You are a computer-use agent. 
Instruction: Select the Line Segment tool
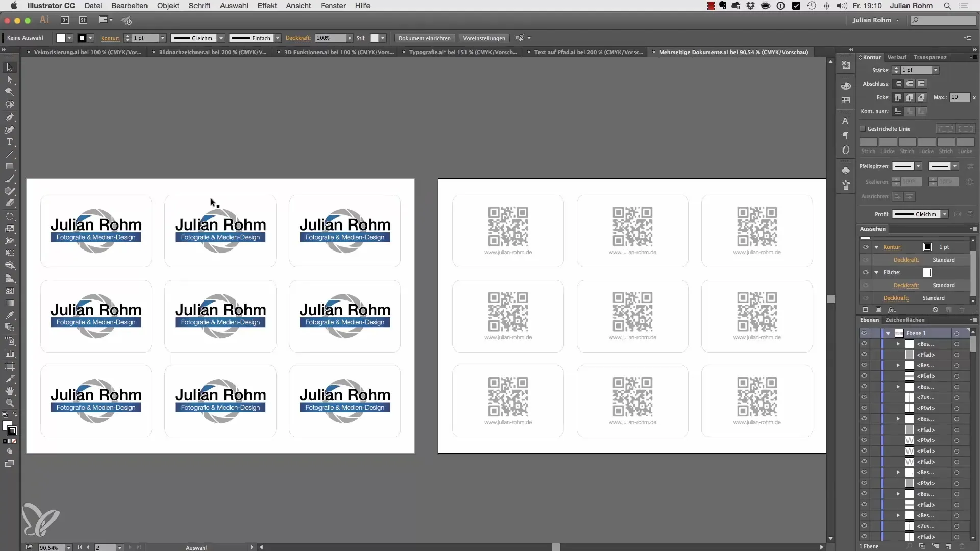[x=9, y=154]
